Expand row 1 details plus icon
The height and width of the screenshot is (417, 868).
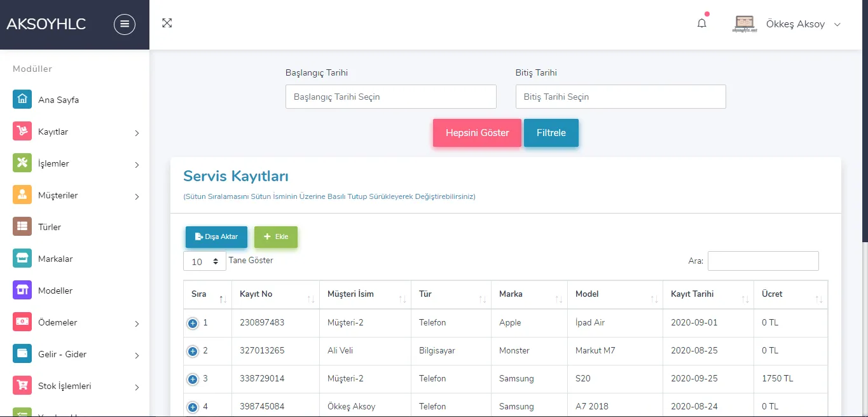click(193, 324)
